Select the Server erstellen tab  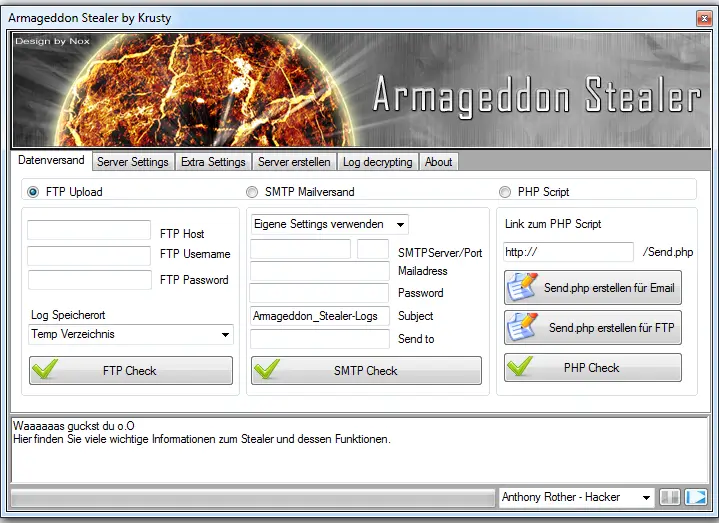click(x=294, y=162)
